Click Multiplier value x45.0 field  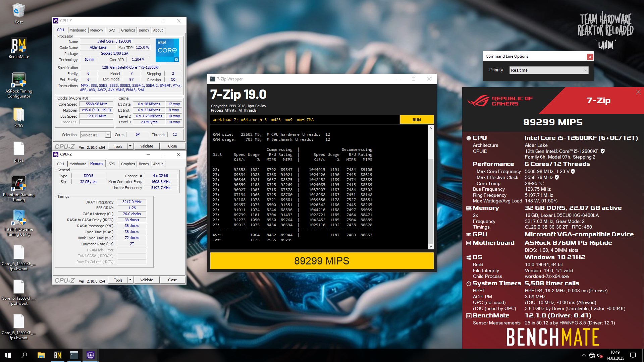(96, 110)
